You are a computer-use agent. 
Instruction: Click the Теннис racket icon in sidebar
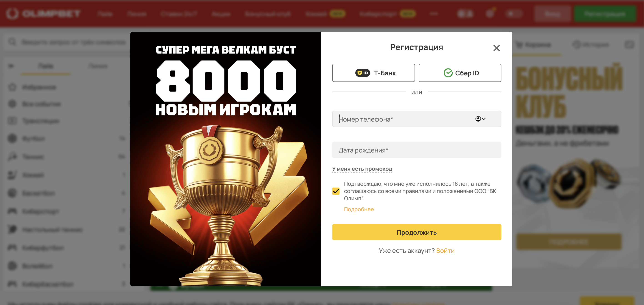pyautogui.click(x=12, y=157)
